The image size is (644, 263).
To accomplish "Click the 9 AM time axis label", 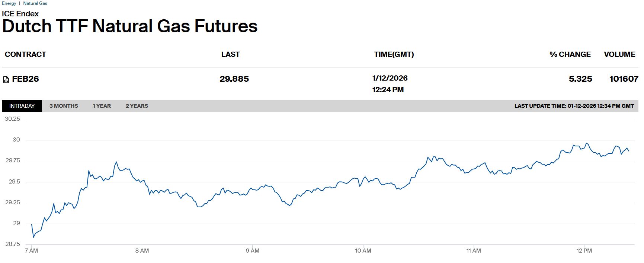I will (253, 251).
